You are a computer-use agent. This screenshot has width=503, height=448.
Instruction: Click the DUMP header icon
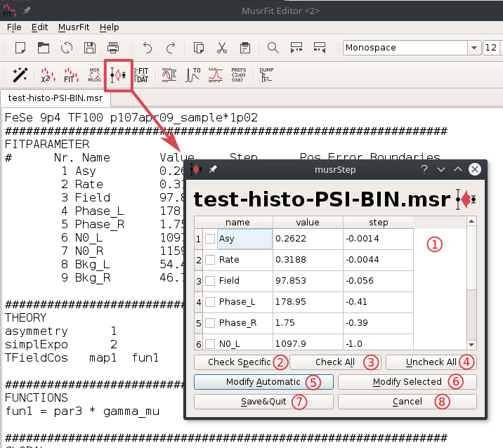click(x=266, y=74)
